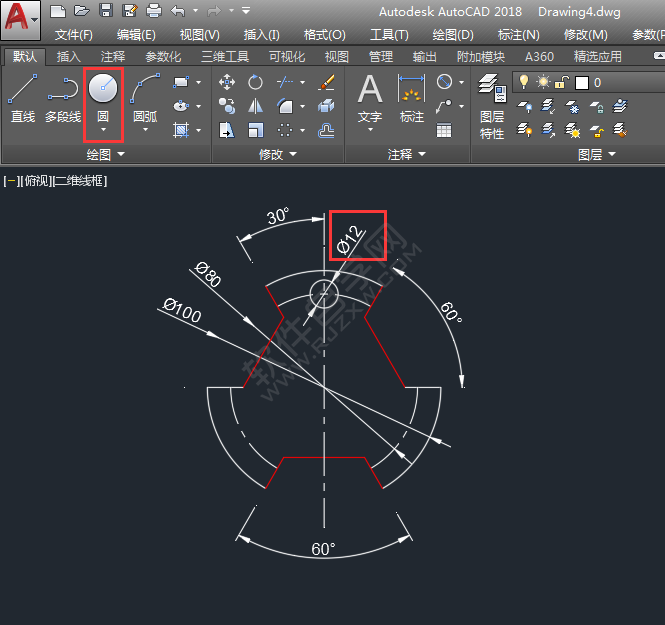Viewport: 665px width, 625px height.
Task: Open the 文件(F) menu
Action: click(x=74, y=34)
